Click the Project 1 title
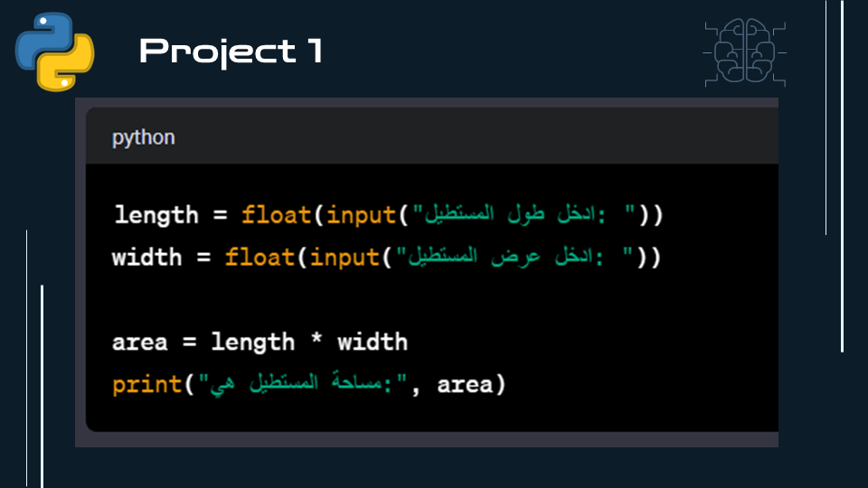868x488 pixels. tap(231, 52)
